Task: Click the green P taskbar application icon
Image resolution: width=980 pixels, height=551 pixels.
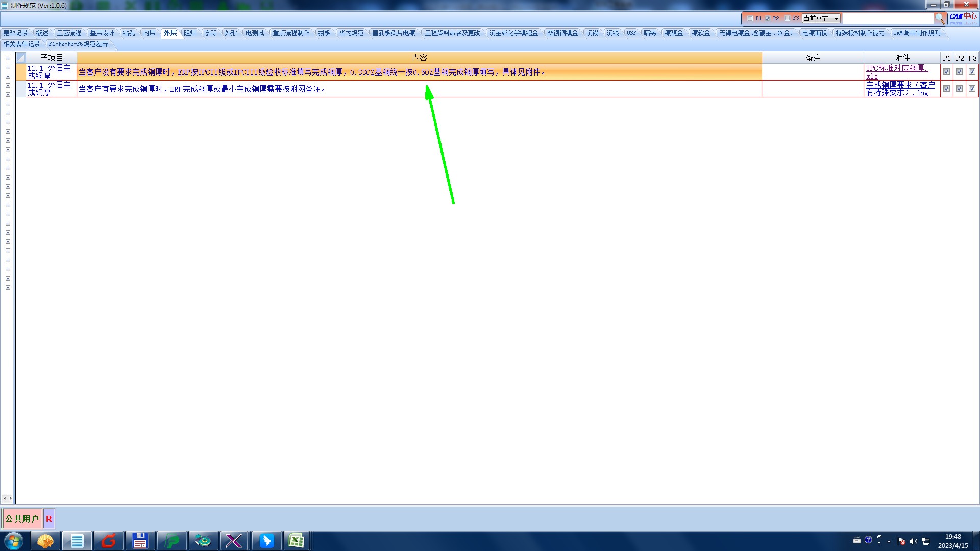Action: (x=171, y=541)
